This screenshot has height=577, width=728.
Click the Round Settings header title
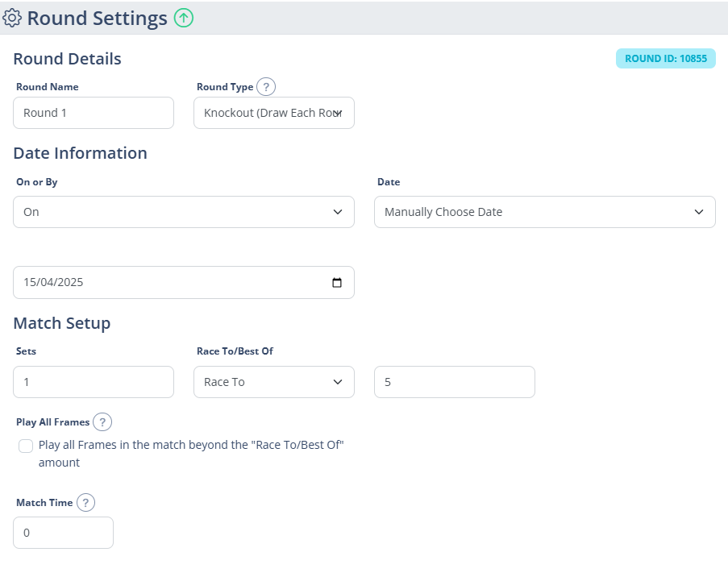[x=97, y=19]
